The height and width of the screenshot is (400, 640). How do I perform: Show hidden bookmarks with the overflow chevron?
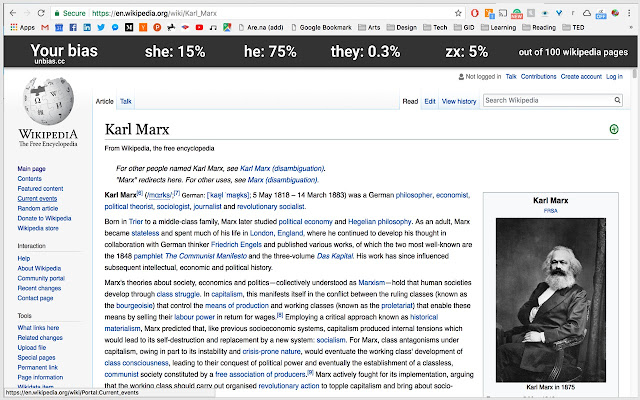[631, 27]
